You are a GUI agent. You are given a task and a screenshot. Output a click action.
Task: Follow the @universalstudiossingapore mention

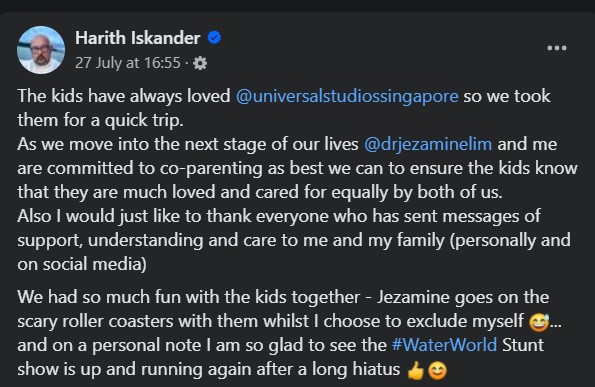347,96
